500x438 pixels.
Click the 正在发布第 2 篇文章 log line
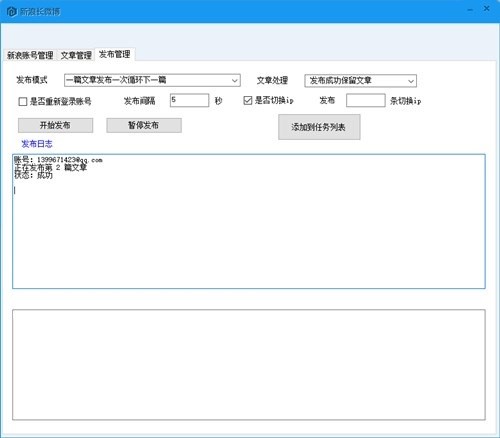click(51, 167)
